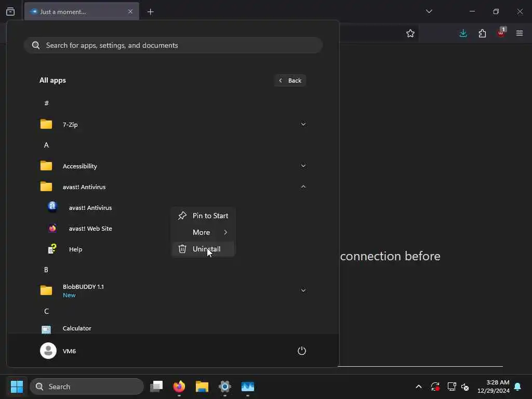Click the sync tray icon with red dot

[435, 387]
